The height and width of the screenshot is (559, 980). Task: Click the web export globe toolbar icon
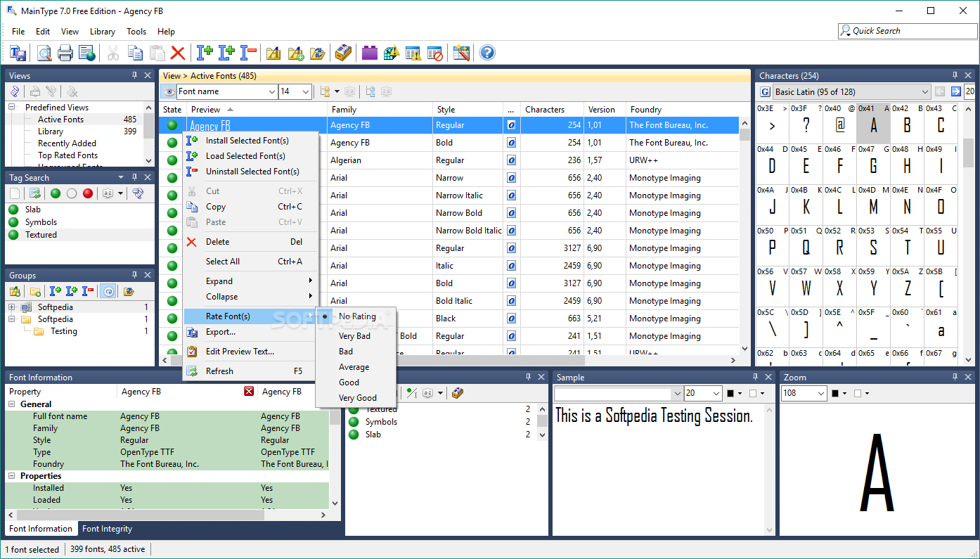pyautogui.click(x=87, y=53)
